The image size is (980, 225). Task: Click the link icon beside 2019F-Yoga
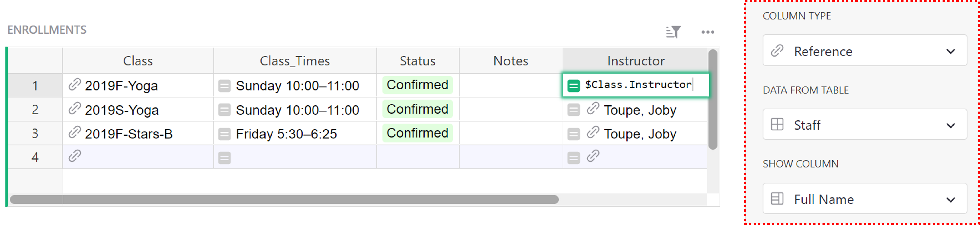coord(75,85)
